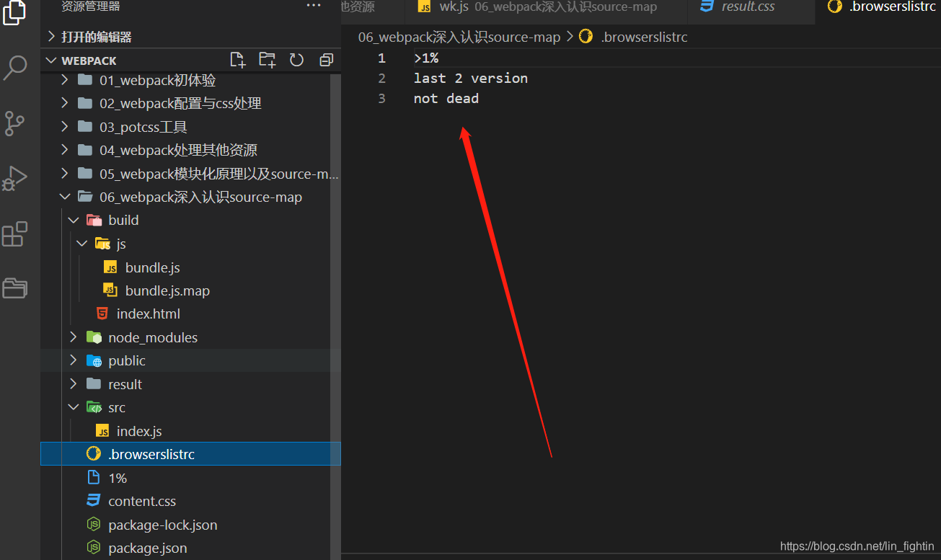Open bundle.js in the file tree
Screen dimensions: 941x560
pos(152,267)
